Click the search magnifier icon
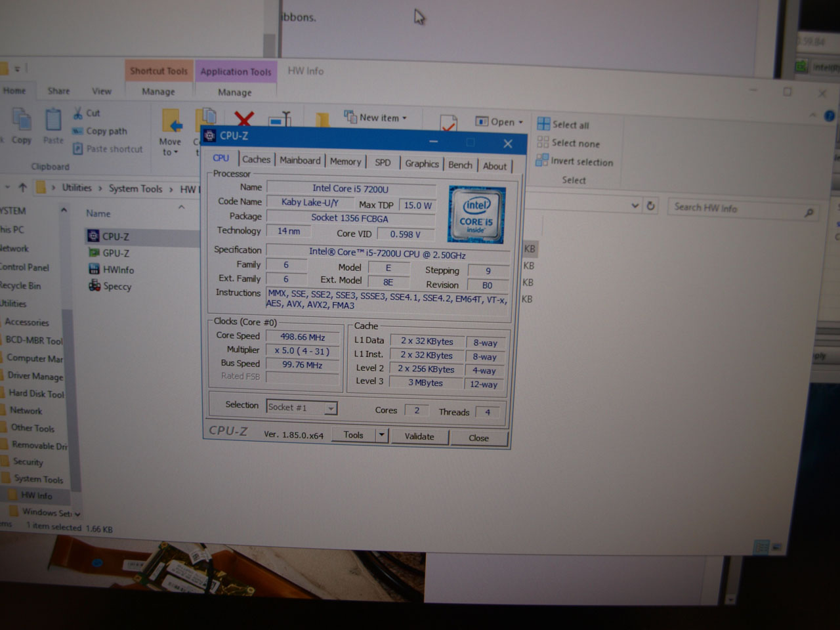Screen dimensions: 840x630 tap(809, 212)
